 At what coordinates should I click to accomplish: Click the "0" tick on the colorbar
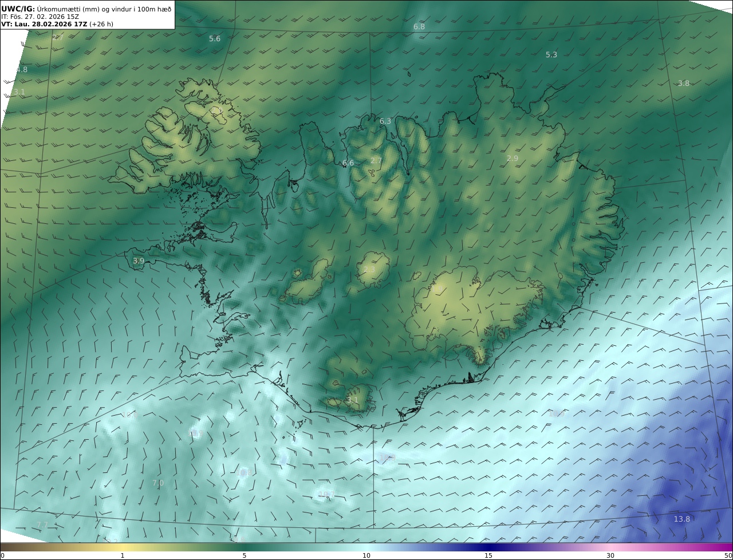[2, 555]
